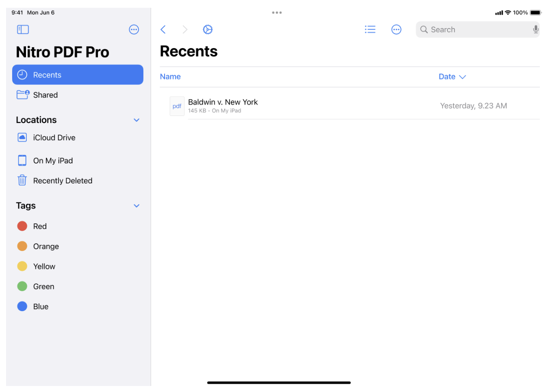
Task: Sort files by Name
Action: coord(170,76)
